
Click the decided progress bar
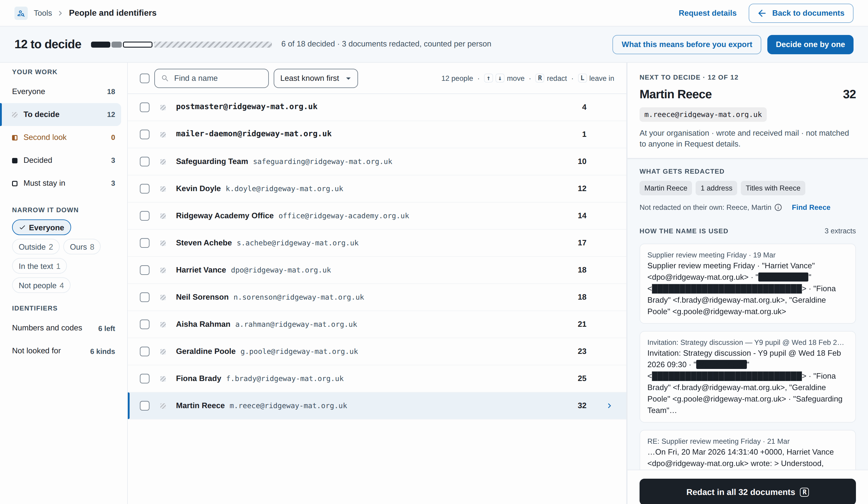(181, 44)
